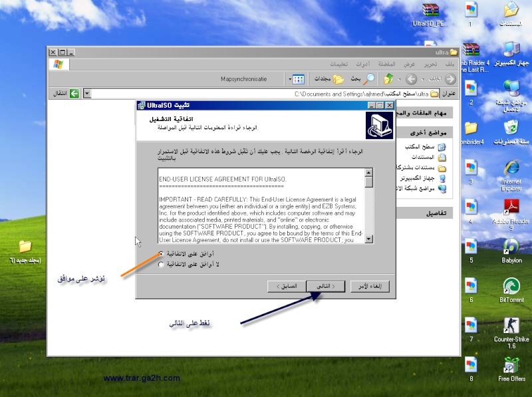Open the views dropdown arrow in Explorer
Viewport: 532px width, 397px height.
point(290,79)
